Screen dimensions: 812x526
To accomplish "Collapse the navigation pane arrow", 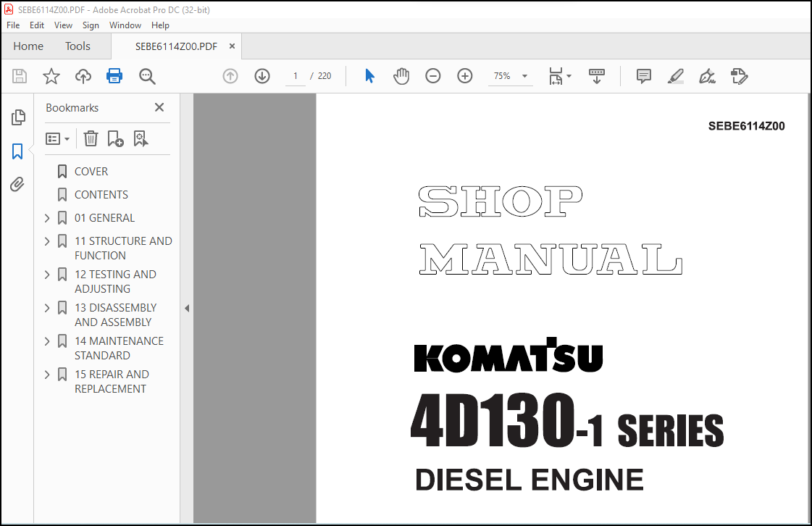I will (x=187, y=309).
